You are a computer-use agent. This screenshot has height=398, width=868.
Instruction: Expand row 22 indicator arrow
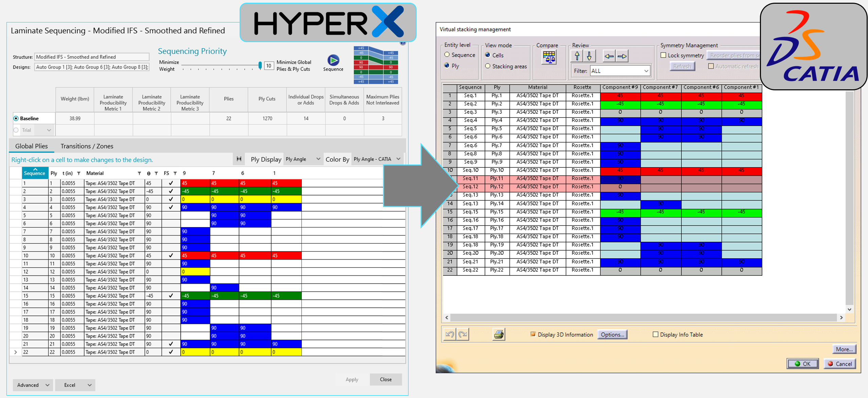(x=16, y=352)
